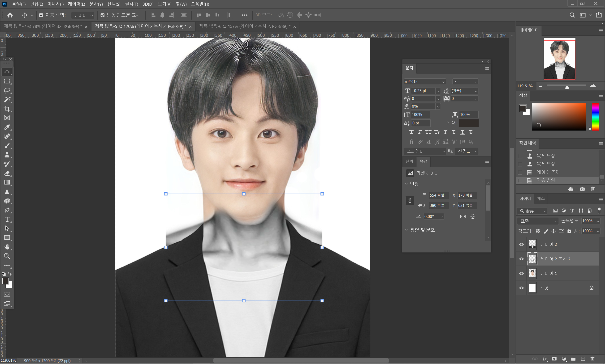Select the Horizontal Type tool

click(x=7, y=219)
